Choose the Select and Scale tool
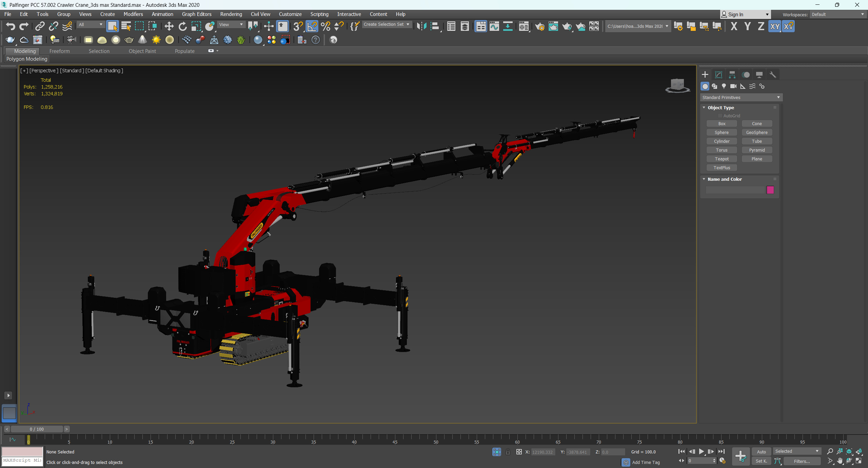The width and height of the screenshot is (868, 468). [x=196, y=26]
